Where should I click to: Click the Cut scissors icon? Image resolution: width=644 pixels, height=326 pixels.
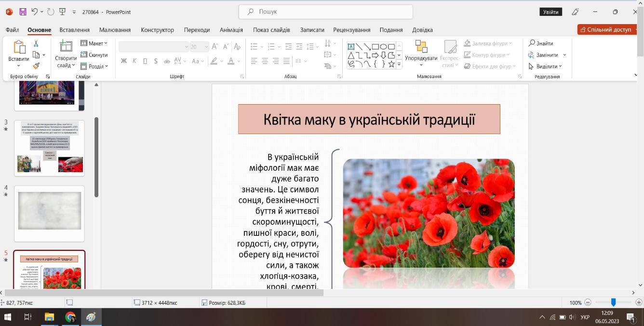[36, 43]
